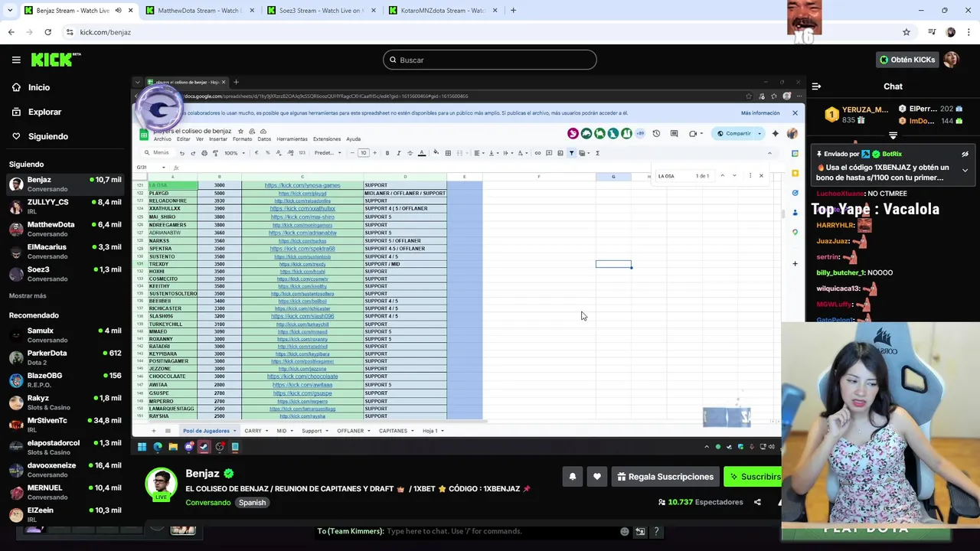
Task: Open the fill color bucket in Sheets
Action: [436, 153]
